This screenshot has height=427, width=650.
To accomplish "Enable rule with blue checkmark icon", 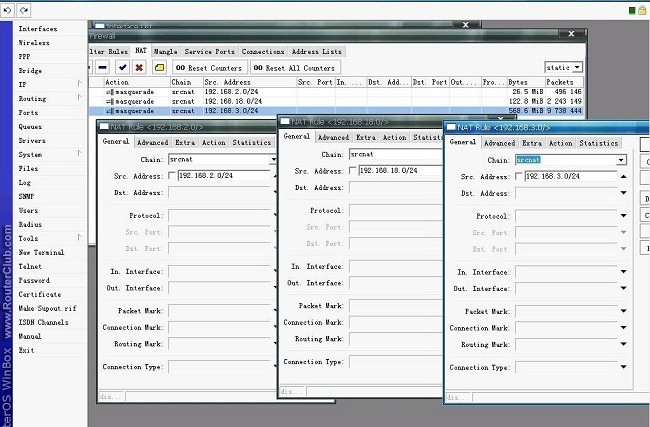I will tap(122, 67).
